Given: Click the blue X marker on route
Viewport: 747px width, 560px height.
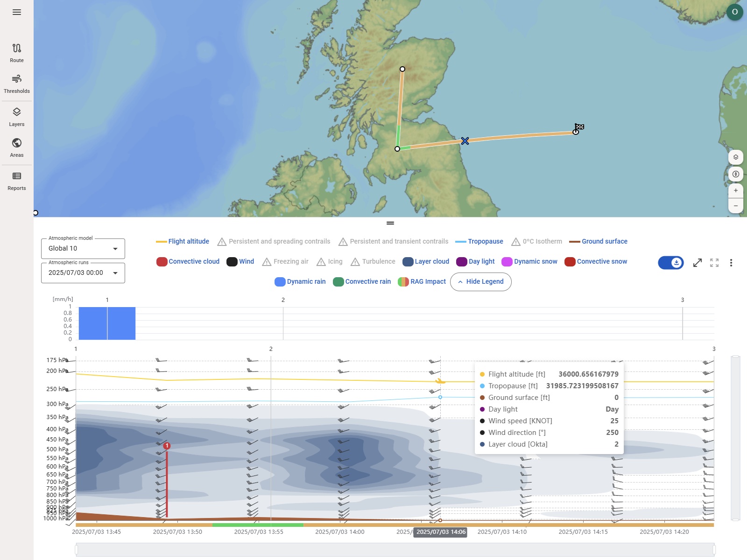Looking at the screenshot, I should [x=465, y=141].
